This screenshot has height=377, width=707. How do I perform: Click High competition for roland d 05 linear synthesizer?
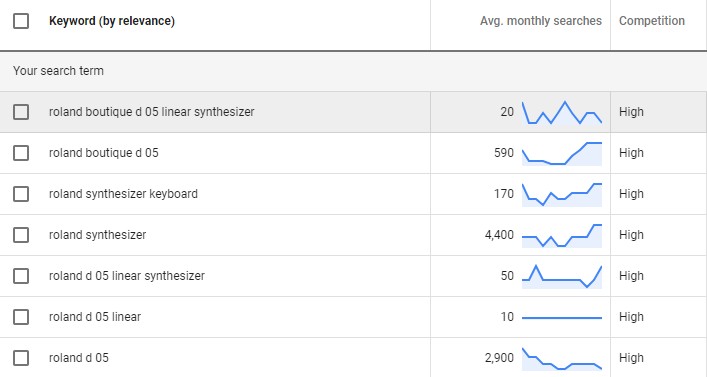click(631, 276)
